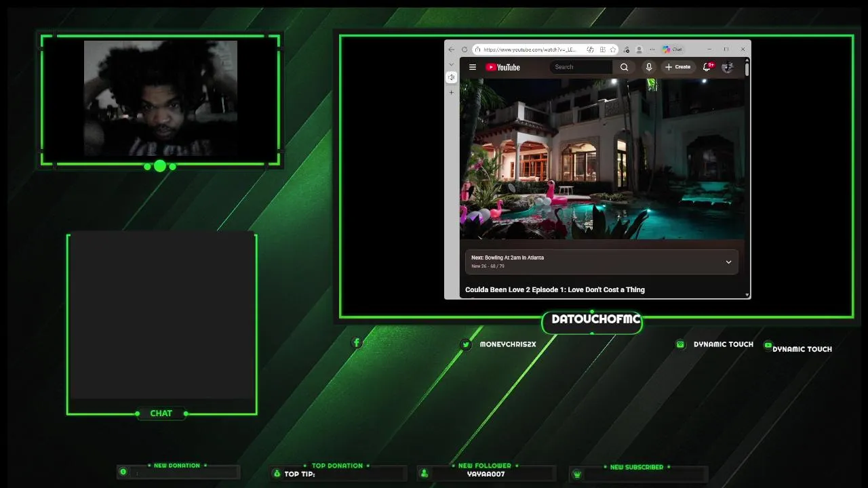The height and width of the screenshot is (488, 868).
Task: Add page to favorites with the star icon
Action: tap(613, 49)
